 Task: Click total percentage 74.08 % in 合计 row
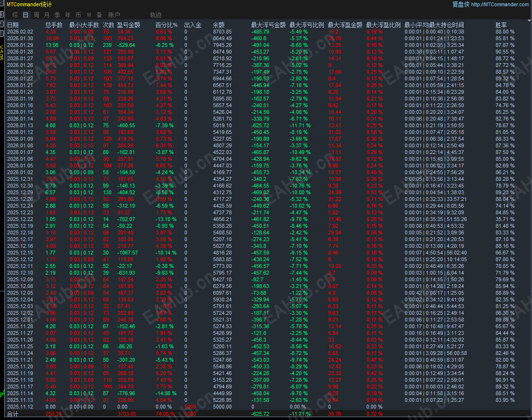(x=165, y=414)
